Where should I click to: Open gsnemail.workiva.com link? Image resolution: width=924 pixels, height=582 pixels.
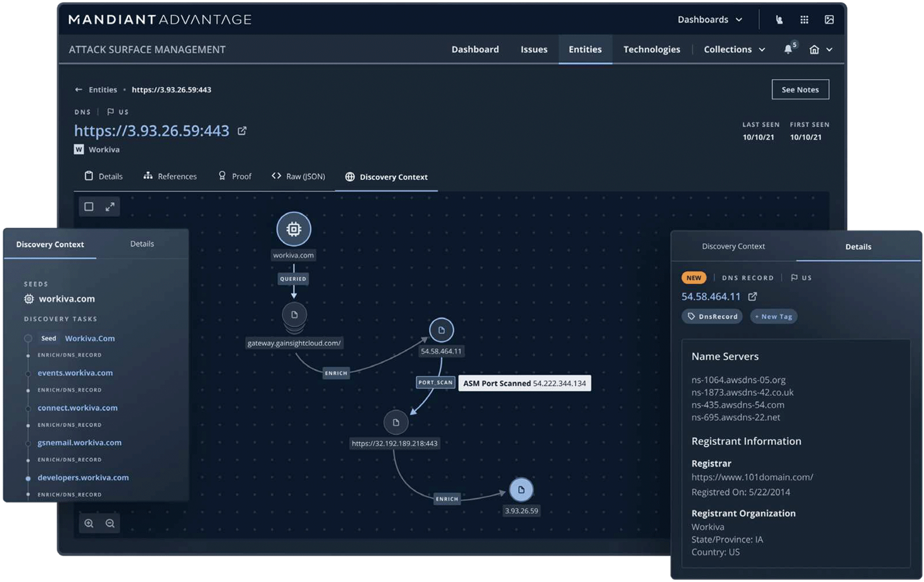click(79, 443)
